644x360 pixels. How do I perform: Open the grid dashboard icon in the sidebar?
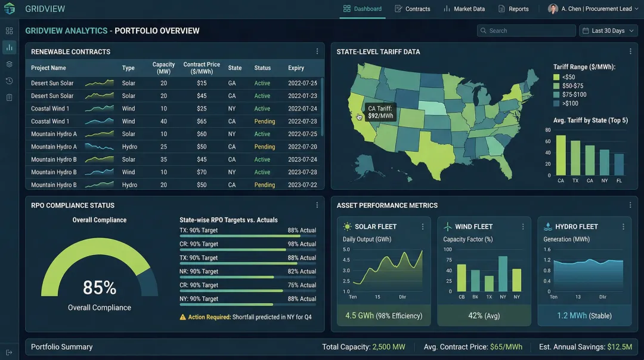point(9,30)
